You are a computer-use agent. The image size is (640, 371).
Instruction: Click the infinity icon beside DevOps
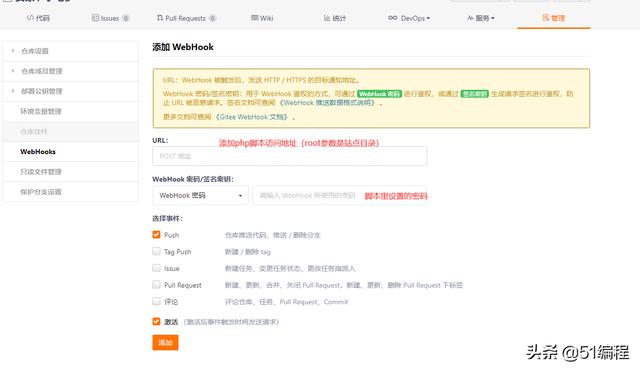pyautogui.click(x=392, y=18)
